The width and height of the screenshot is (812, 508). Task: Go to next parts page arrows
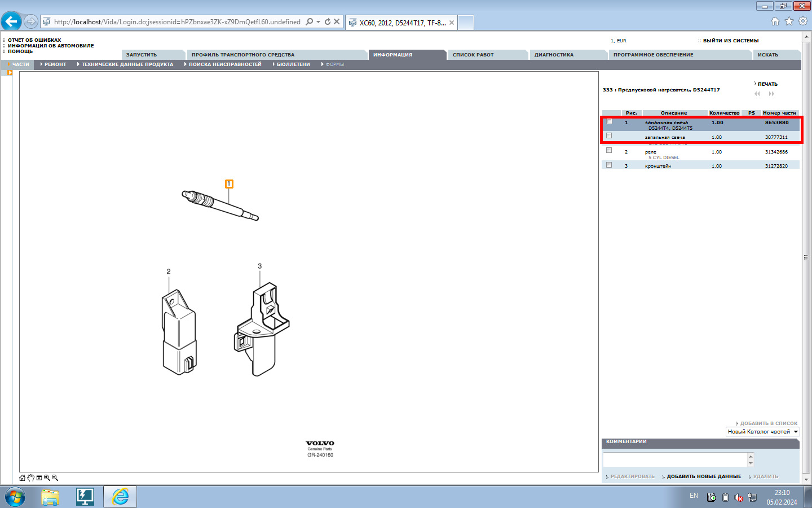pos(771,94)
